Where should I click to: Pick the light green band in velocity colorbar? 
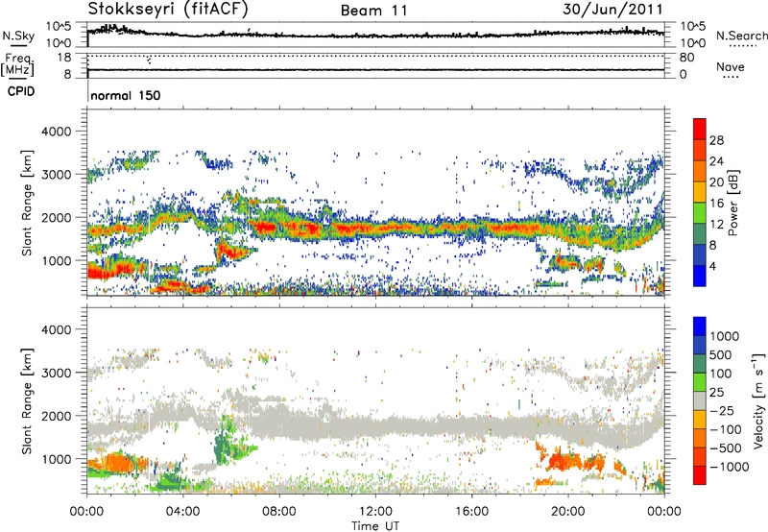700,382
